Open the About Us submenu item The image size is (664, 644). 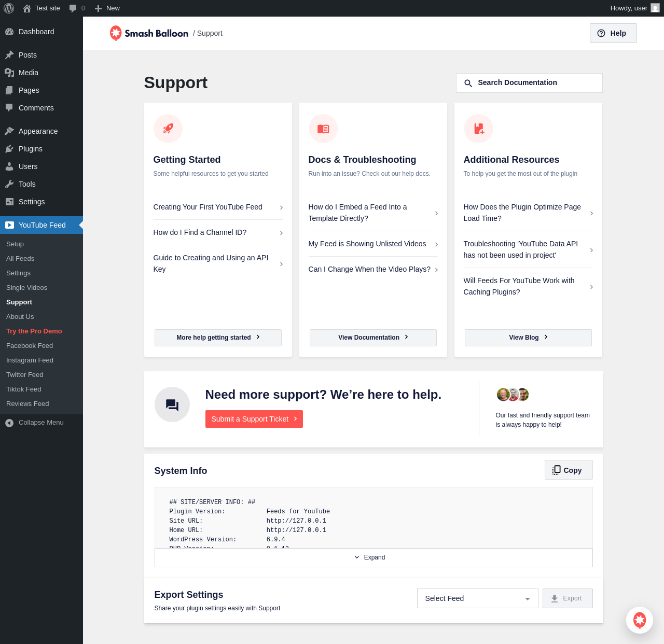click(20, 317)
